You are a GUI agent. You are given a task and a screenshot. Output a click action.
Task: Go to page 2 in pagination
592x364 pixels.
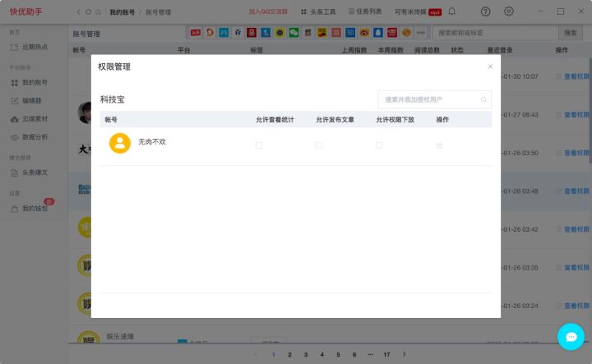pos(289,354)
